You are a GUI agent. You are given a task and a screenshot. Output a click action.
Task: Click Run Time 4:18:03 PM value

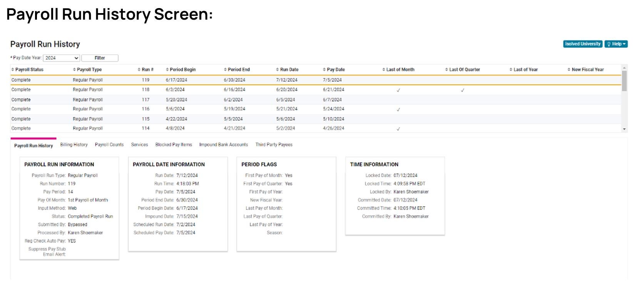(188, 184)
